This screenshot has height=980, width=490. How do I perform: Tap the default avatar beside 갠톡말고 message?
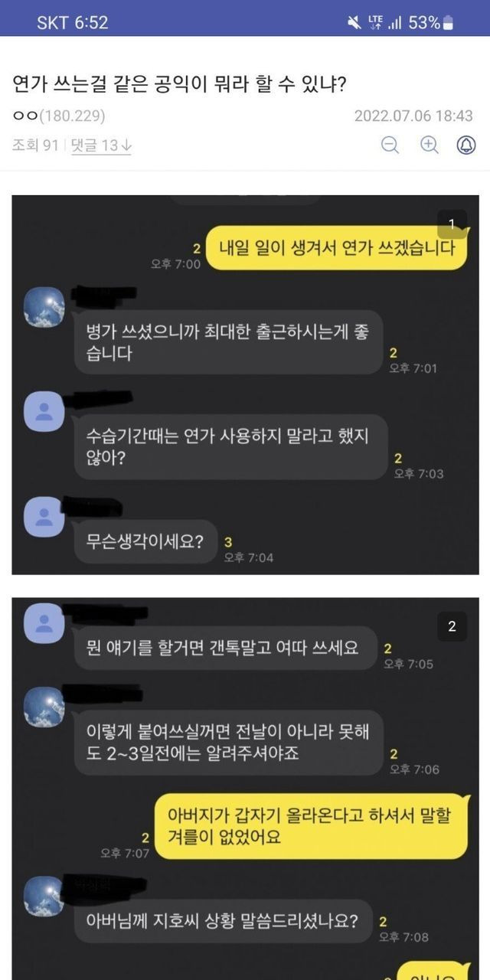tap(44, 622)
